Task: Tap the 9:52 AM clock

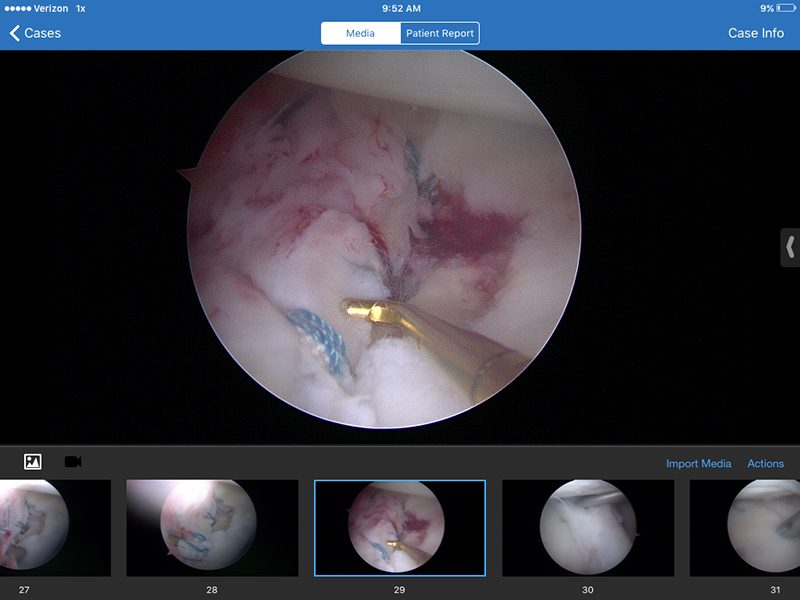Action: [x=401, y=8]
